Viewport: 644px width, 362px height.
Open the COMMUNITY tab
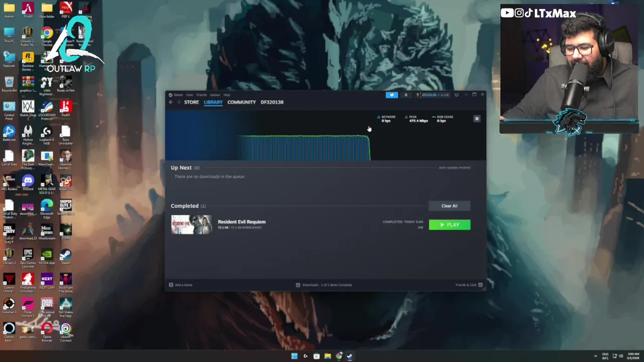coord(242,102)
